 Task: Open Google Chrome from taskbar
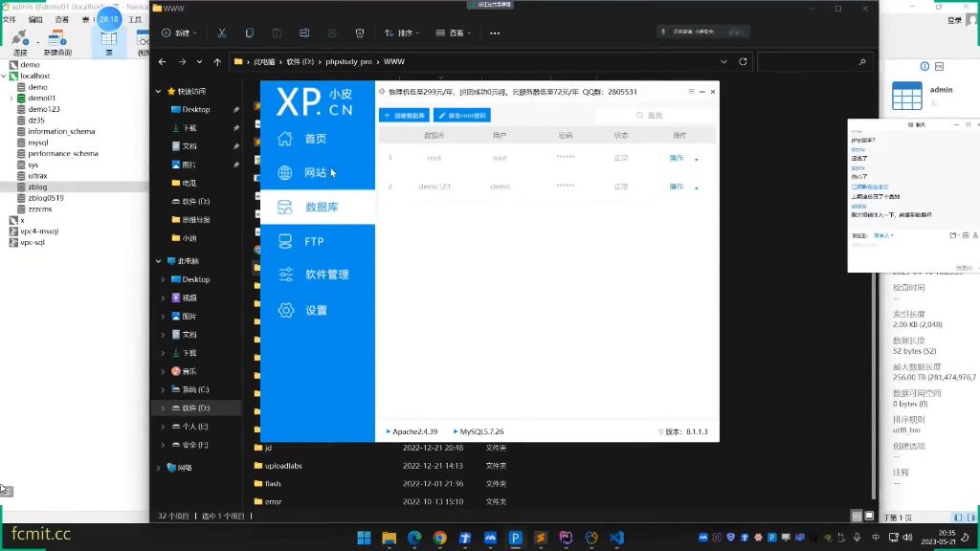pos(440,538)
